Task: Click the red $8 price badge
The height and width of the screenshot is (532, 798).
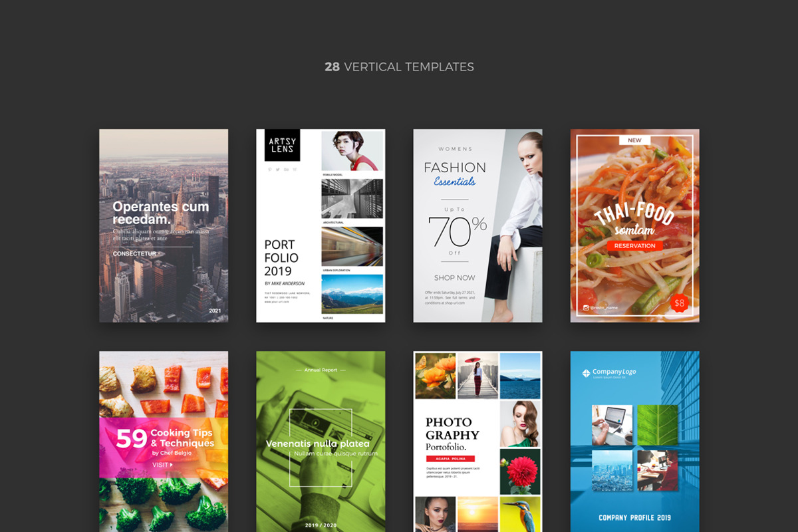Action: click(679, 303)
